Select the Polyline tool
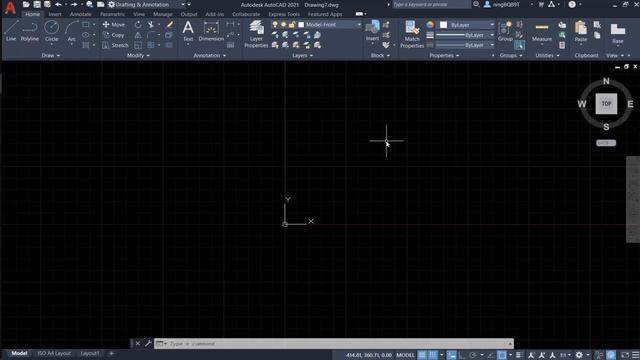 (29, 31)
